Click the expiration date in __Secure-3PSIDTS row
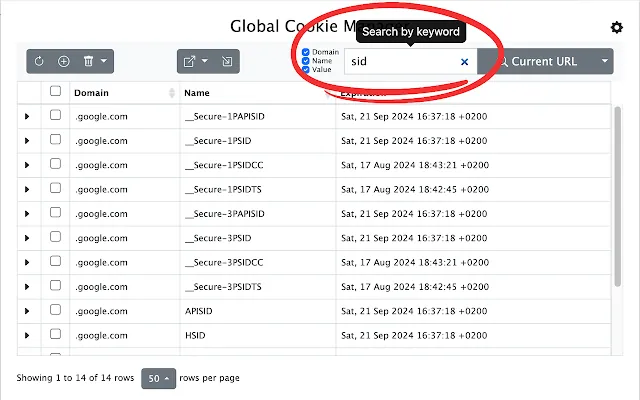 coord(415,287)
